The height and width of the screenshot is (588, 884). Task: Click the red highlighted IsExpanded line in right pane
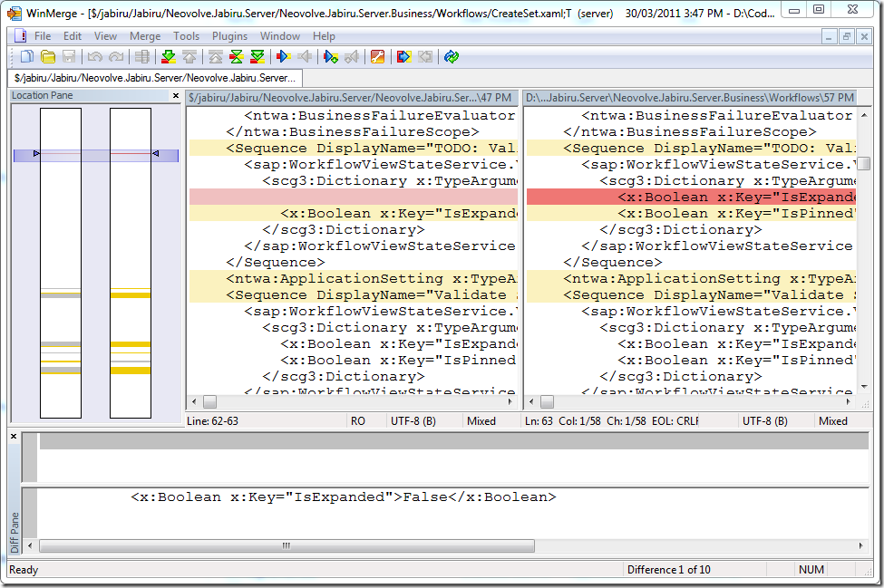(x=691, y=198)
